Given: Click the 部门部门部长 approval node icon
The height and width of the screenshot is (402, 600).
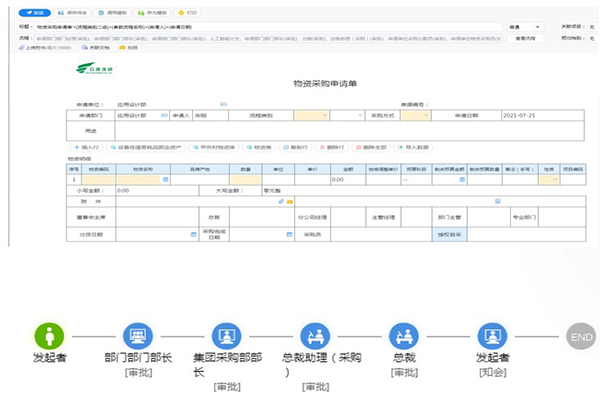Looking at the screenshot, I should [x=138, y=336].
